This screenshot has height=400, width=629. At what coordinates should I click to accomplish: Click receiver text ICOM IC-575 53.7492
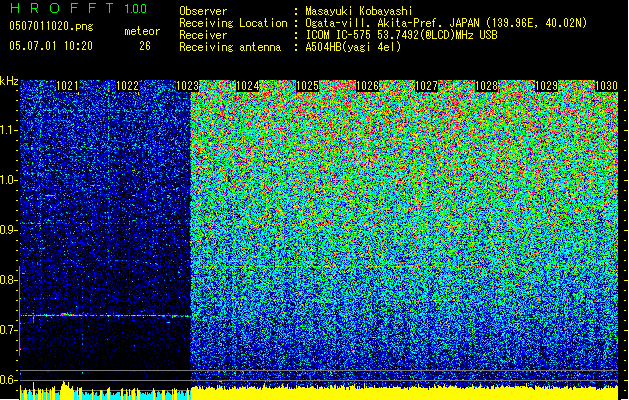[x=401, y=35]
